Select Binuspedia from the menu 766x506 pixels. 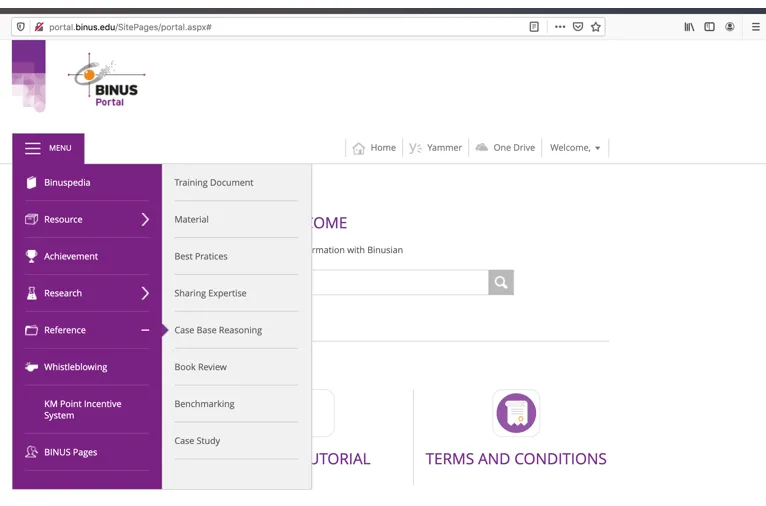[67, 183]
